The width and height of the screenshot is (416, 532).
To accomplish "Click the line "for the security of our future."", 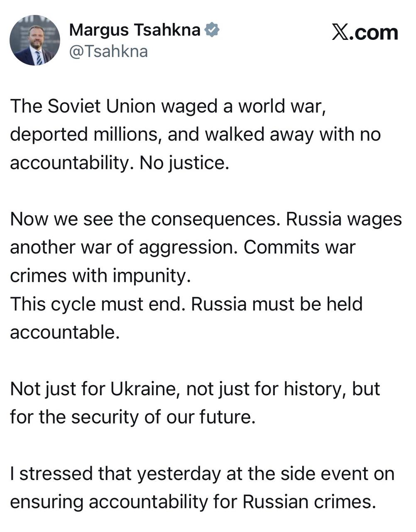I will (x=132, y=417).
